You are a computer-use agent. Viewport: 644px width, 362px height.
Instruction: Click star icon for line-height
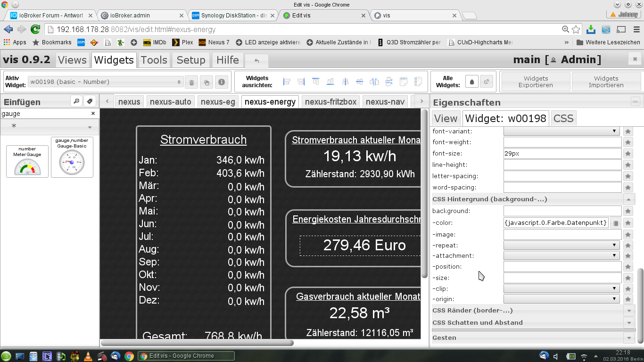[x=628, y=165]
